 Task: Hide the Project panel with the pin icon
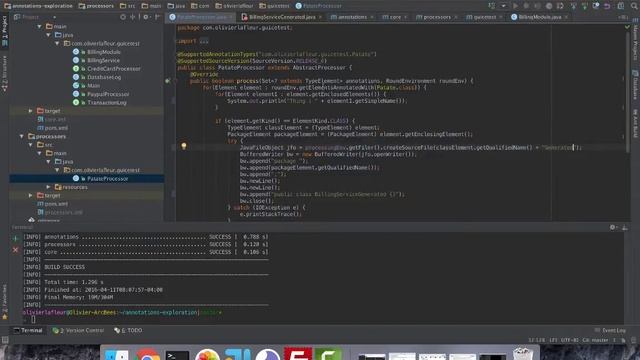[157, 17]
